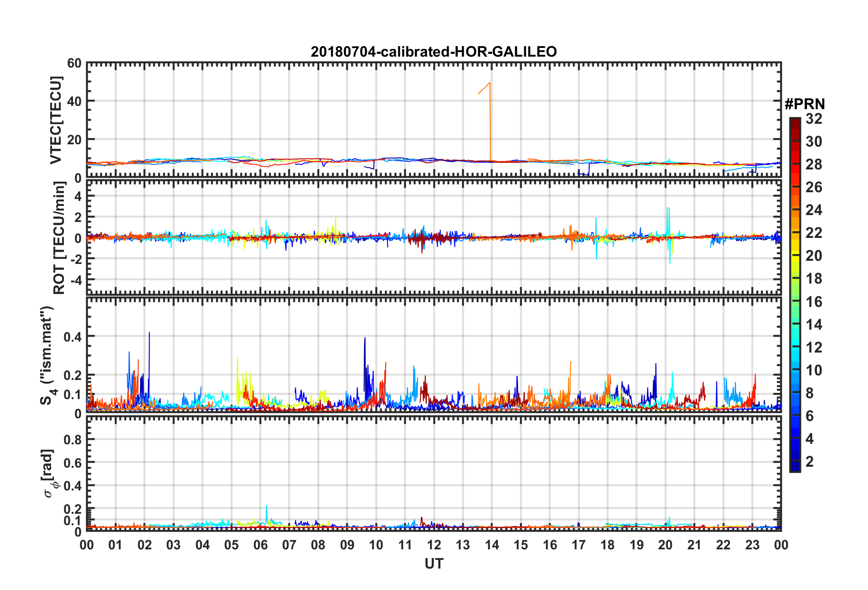Click colorbar tick label 18
Viewport: 868px width, 590px height.
click(x=814, y=279)
